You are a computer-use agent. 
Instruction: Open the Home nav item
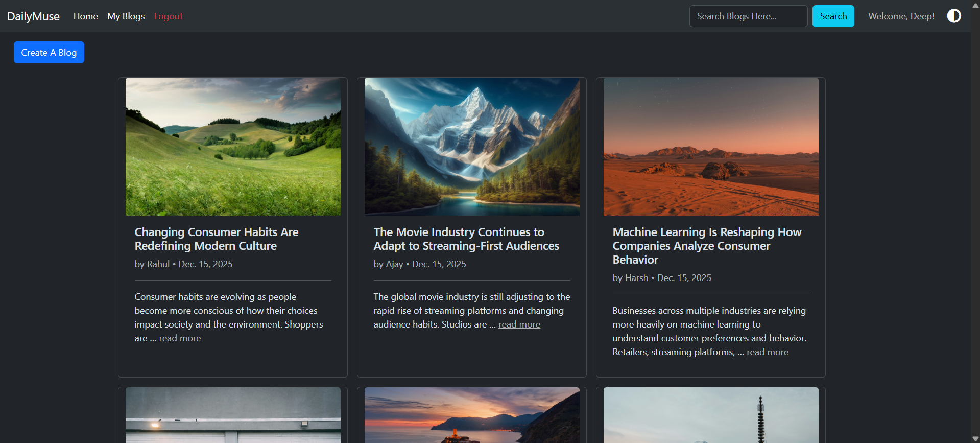[85, 16]
